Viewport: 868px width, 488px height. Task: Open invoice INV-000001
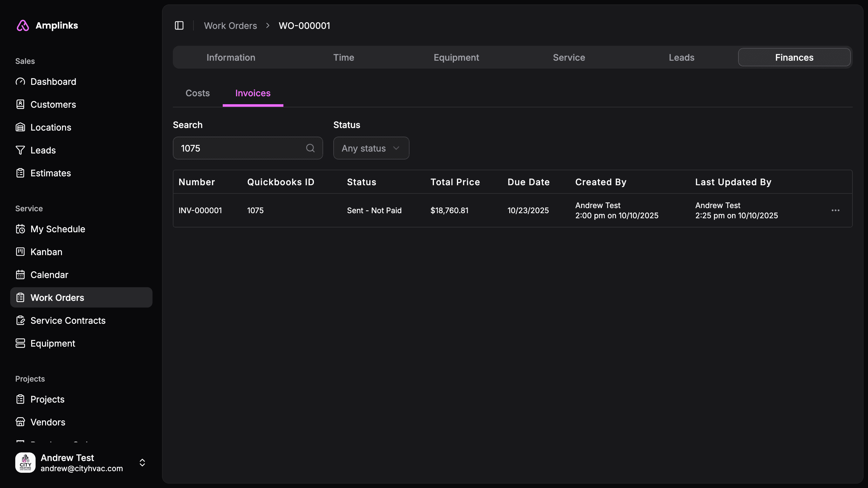(200, 211)
